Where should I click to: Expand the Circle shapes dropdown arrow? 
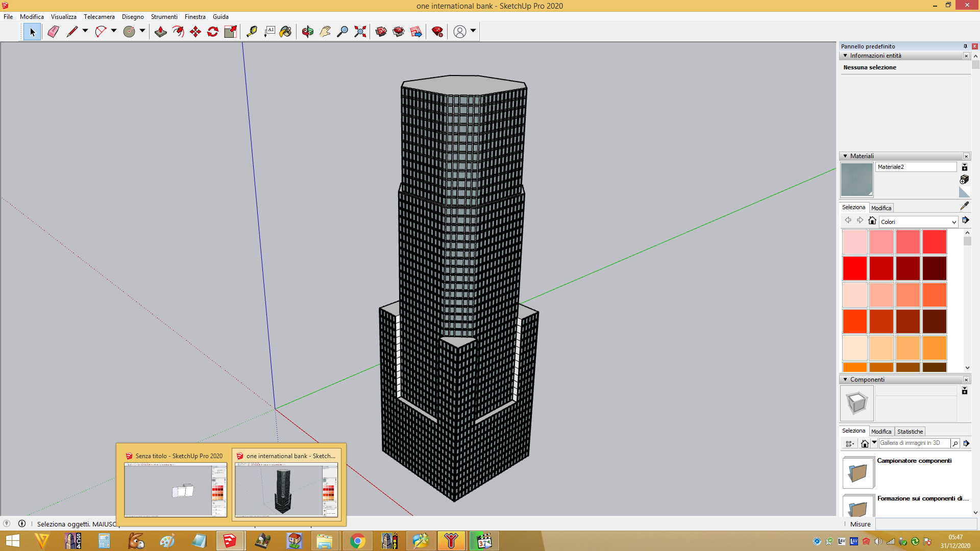coord(142,31)
